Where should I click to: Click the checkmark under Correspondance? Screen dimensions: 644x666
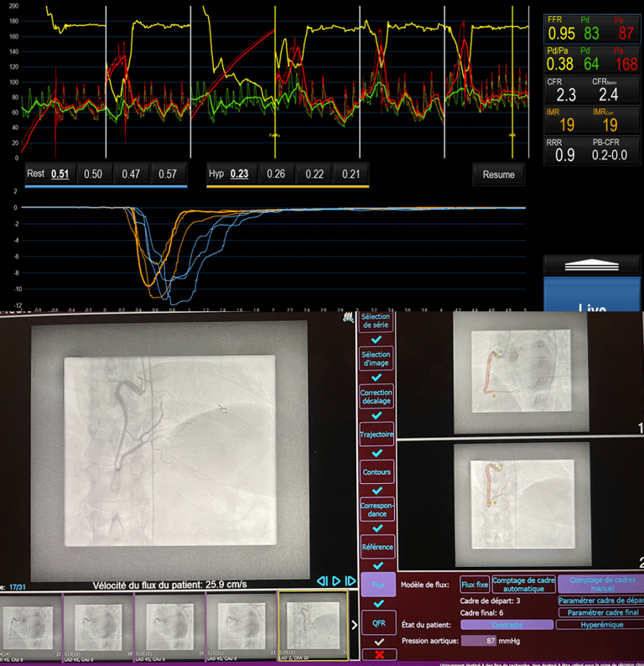click(x=377, y=528)
